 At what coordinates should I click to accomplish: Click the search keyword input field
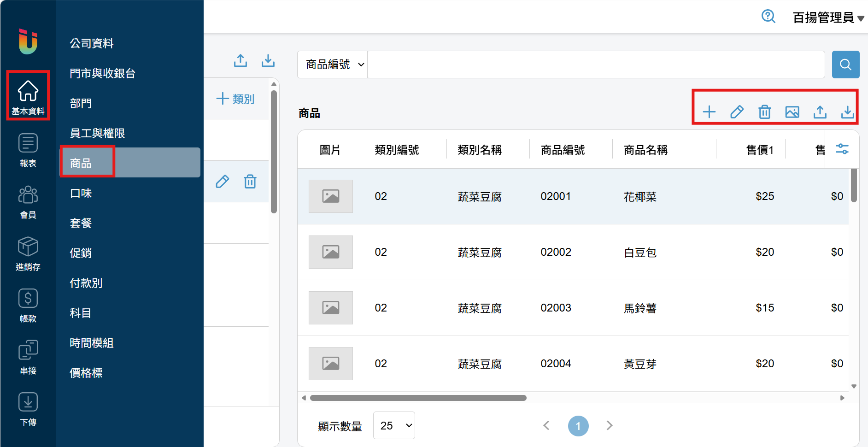coord(595,65)
